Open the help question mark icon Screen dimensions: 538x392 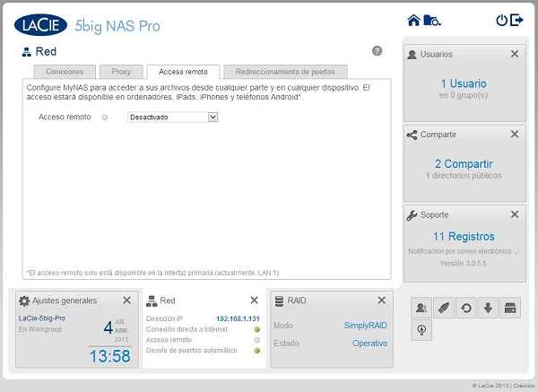click(377, 51)
